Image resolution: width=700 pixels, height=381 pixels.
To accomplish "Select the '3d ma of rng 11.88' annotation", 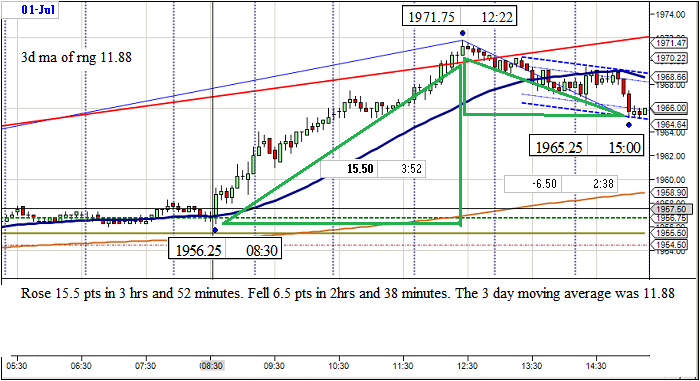I will tap(76, 58).
